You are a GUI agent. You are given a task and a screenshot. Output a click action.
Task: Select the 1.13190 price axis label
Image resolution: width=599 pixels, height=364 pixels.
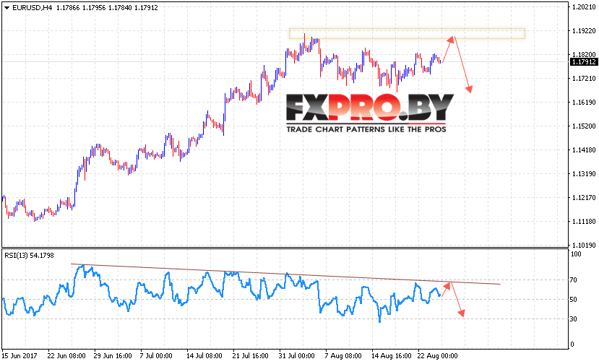584,174
